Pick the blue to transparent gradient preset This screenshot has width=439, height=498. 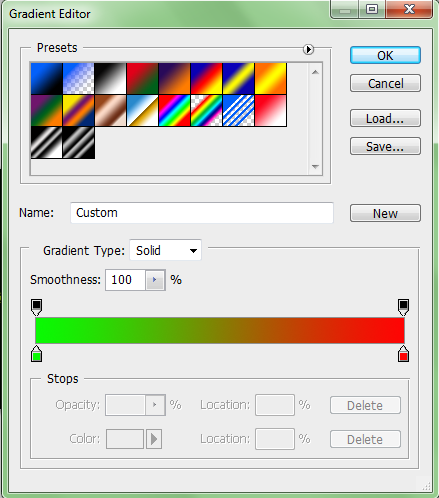pos(78,79)
